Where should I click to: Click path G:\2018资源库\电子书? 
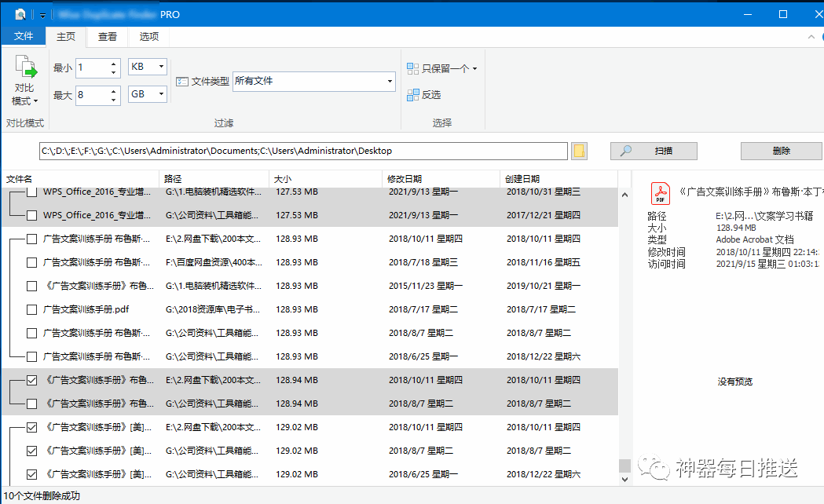(213, 310)
